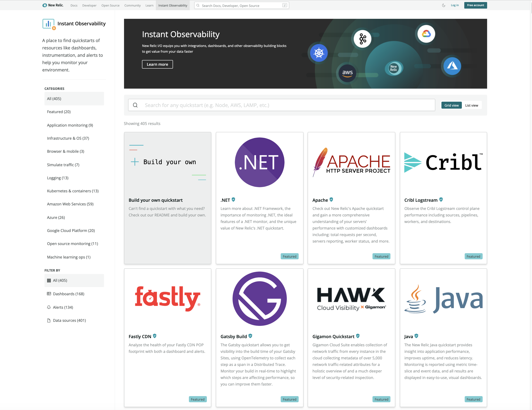Select the Gatsby Build logo
Screen dimensions: 532x410
click(259, 299)
